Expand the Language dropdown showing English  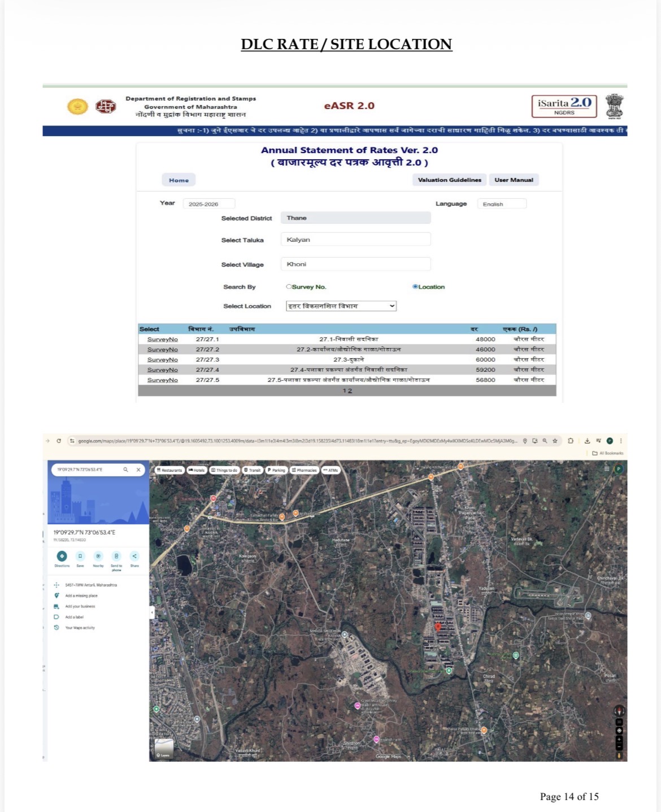tap(502, 203)
